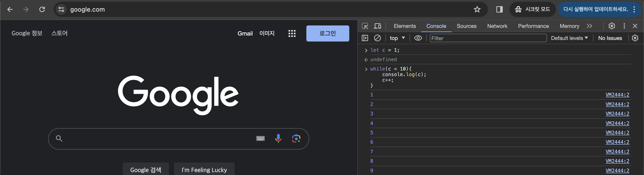The width and height of the screenshot is (644, 175).
Task: Open VM2444:2 link on output row 4
Action: coord(617,123)
